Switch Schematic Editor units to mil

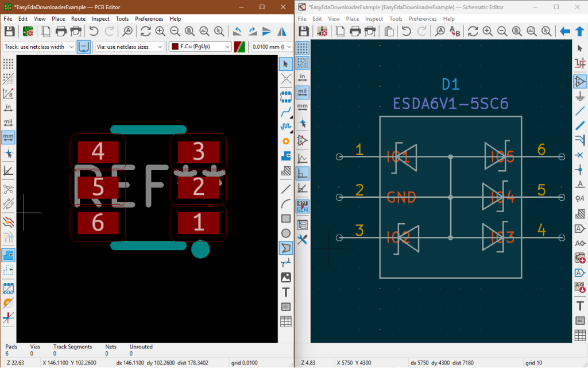(x=303, y=92)
